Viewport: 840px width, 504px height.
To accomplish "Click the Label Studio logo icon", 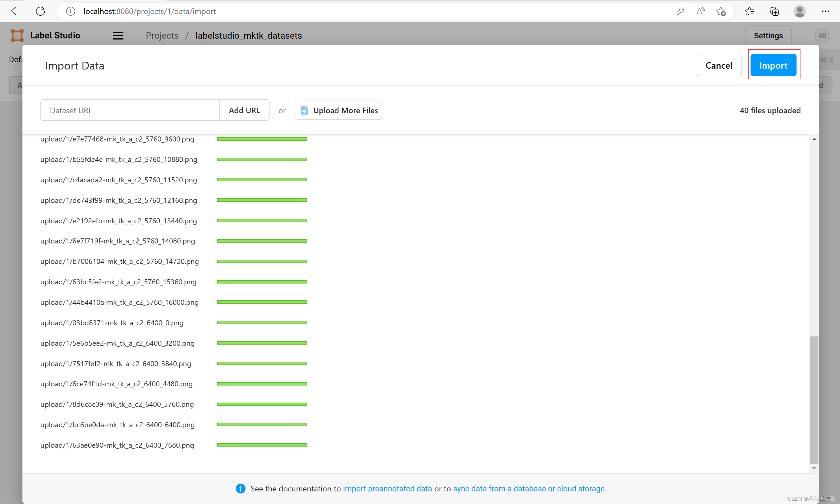I will pyautogui.click(x=17, y=35).
